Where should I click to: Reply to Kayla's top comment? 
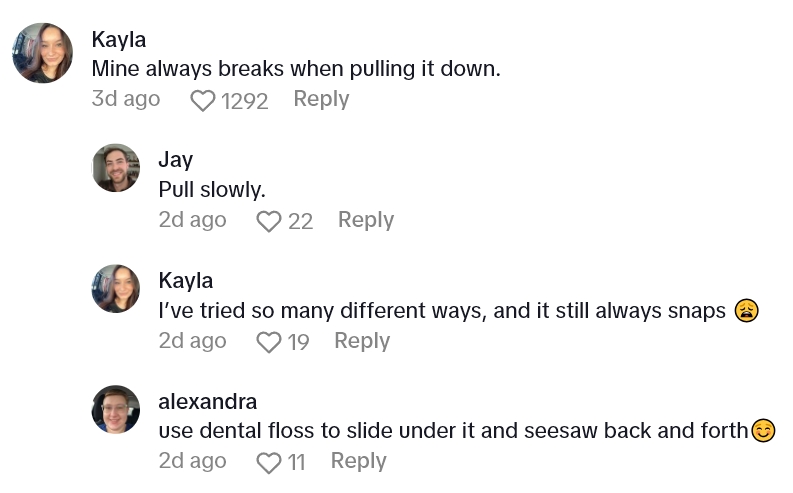tap(321, 99)
